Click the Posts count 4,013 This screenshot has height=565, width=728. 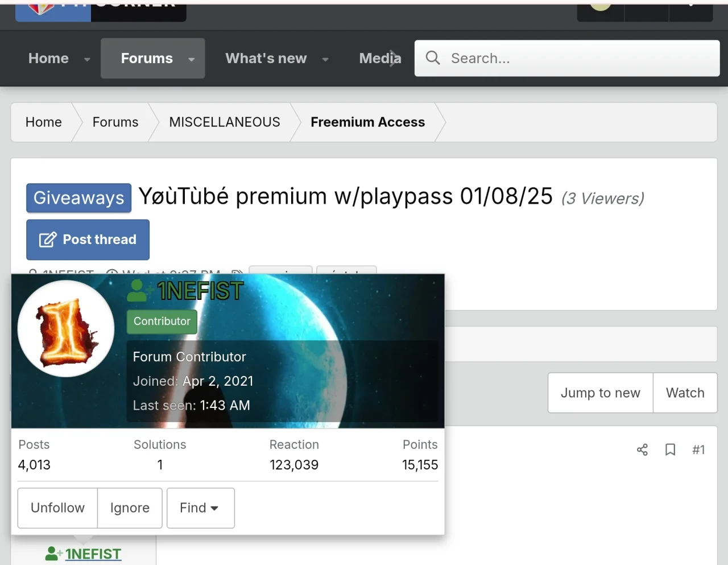click(34, 465)
